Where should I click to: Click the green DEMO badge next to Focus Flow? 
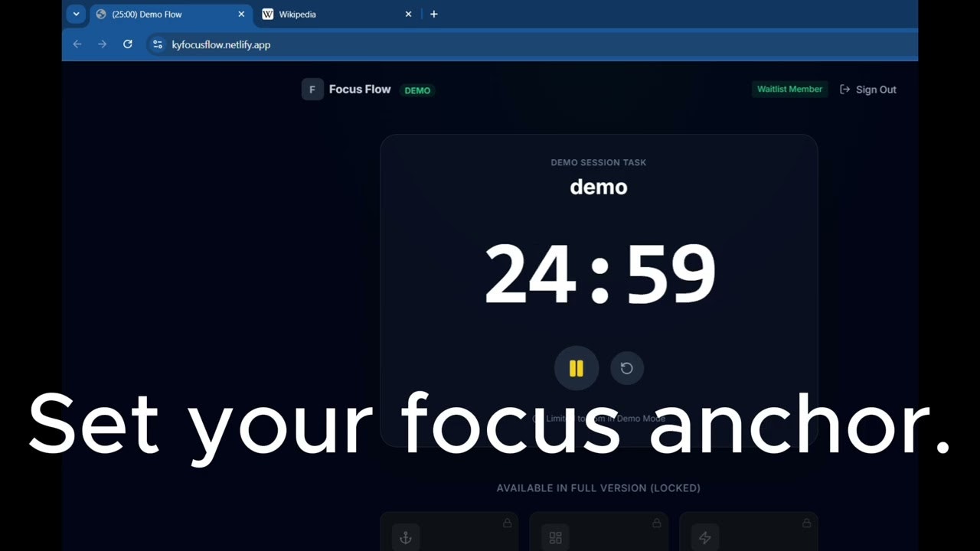(417, 90)
